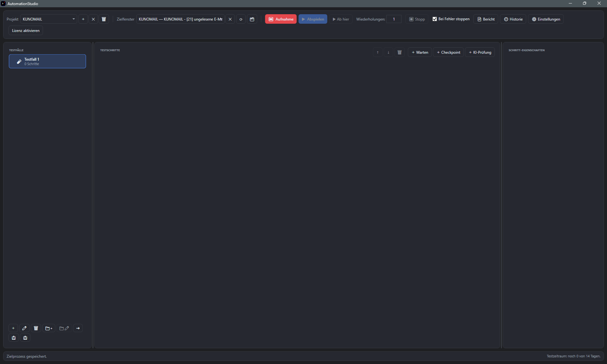The image size is (607, 364).
Task: Click trial notice 'Testzeitraum: noch 0 von 14 Tagen.'
Action: point(573,356)
